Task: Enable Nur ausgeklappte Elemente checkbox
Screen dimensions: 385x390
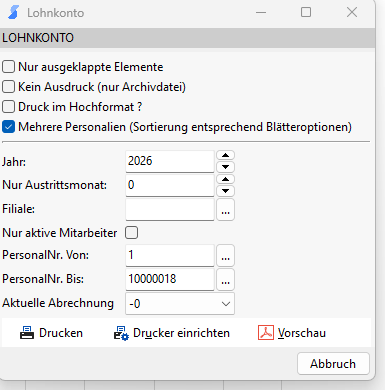Action: click(x=9, y=67)
